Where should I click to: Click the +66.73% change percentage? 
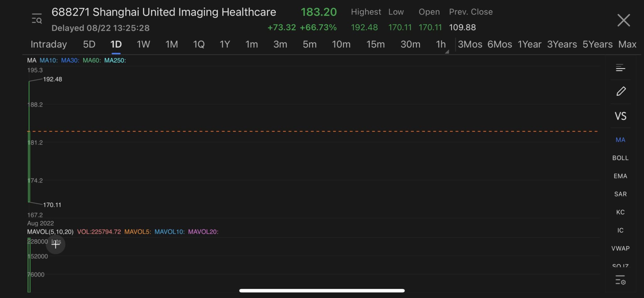[x=318, y=27]
